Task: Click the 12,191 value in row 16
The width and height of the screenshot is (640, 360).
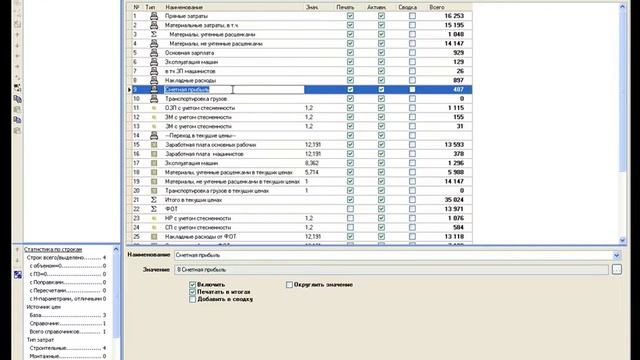Action: (x=313, y=154)
